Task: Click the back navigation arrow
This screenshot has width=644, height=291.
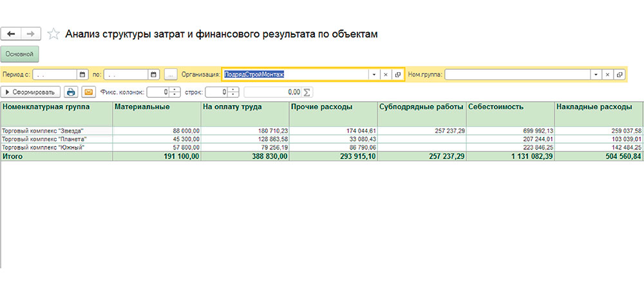Action: point(11,34)
